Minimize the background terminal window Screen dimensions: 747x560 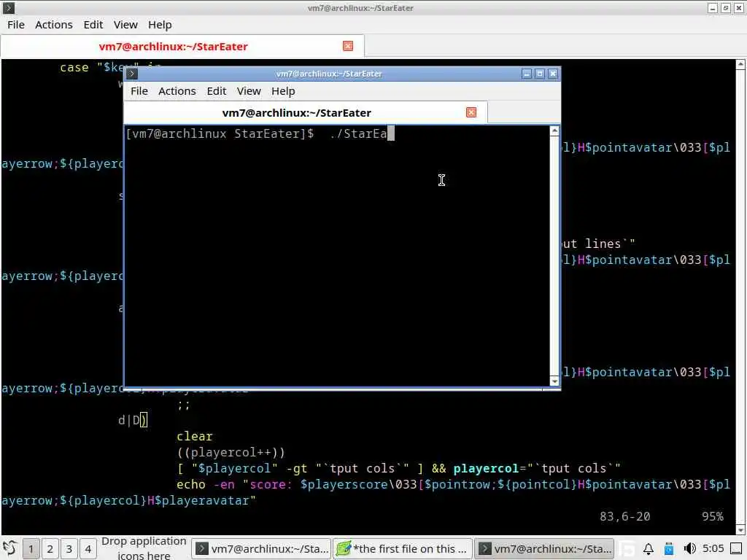tap(712, 8)
